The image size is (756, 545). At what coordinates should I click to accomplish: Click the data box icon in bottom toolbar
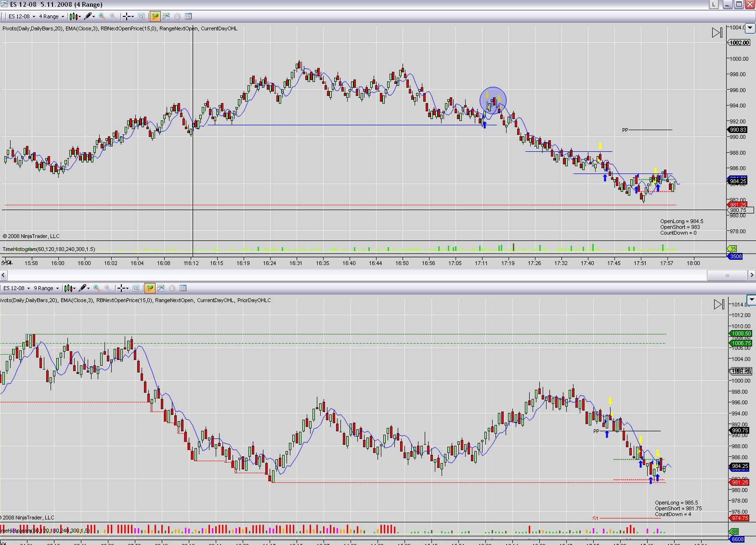tap(183, 288)
